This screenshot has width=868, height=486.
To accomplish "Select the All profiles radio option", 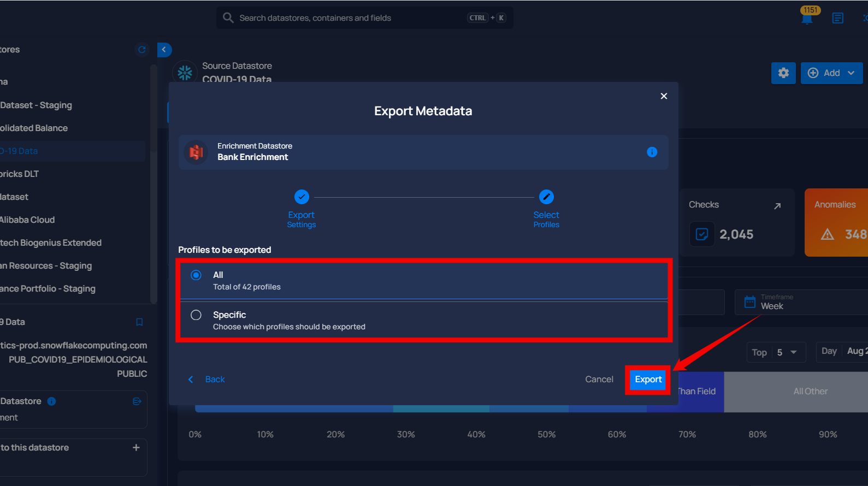I will click(196, 275).
